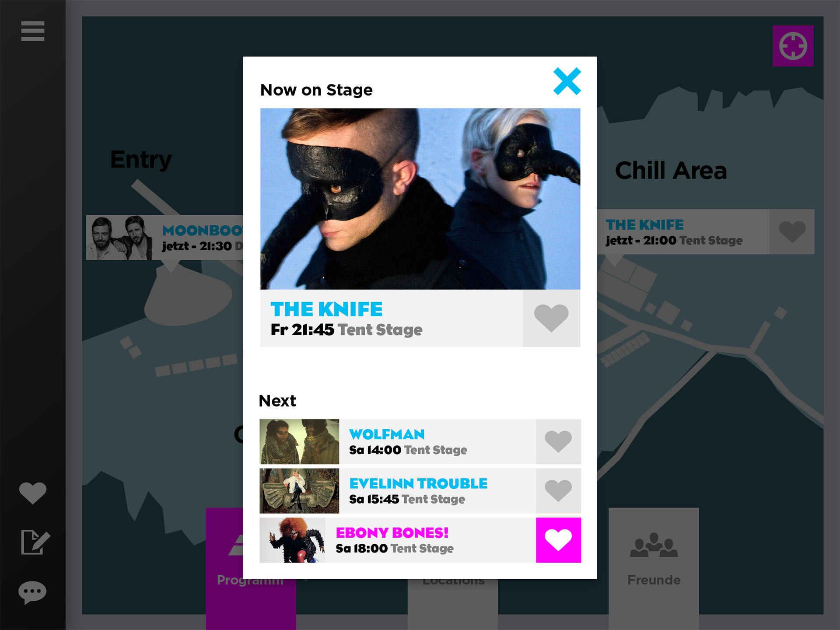Select the Wolfman thumbnail image

coord(299,441)
